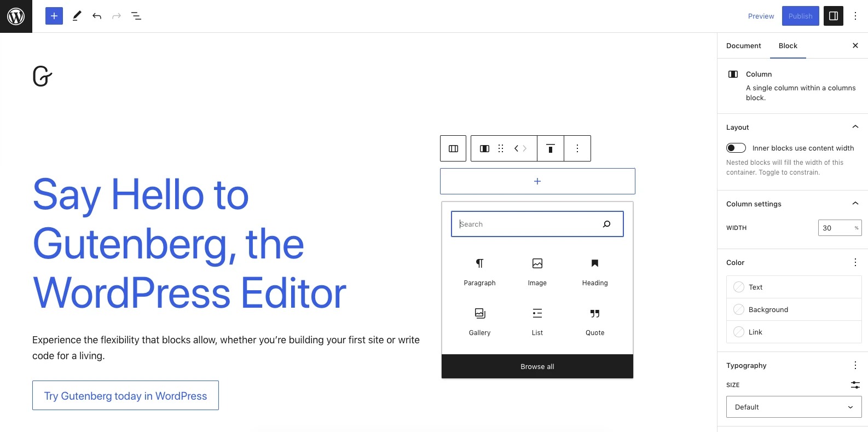
Task: Insert a Paragraph block
Action: 479,272
